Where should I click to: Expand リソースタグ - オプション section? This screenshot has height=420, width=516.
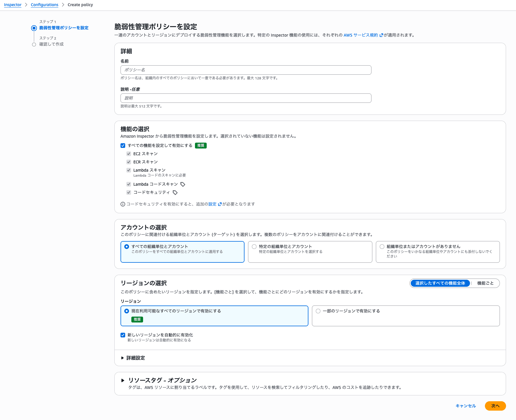coord(159,380)
